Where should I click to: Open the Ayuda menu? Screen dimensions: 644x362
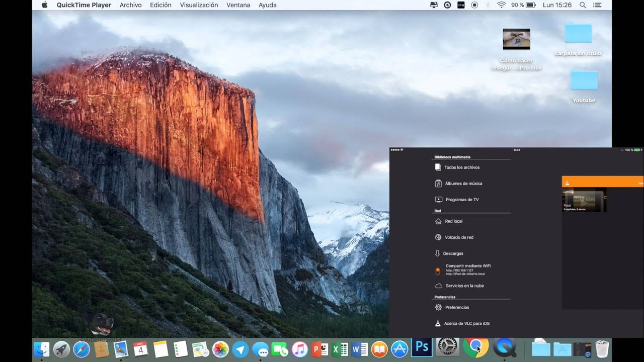coord(267,5)
